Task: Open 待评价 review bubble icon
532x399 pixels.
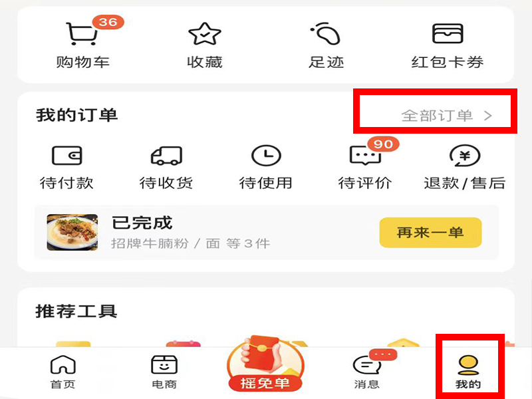Action: coord(365,156)
